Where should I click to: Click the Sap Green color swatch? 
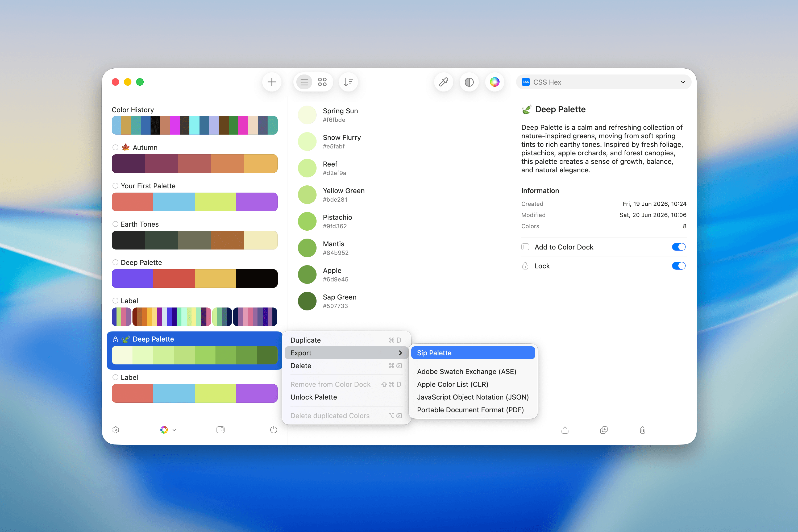307,301
